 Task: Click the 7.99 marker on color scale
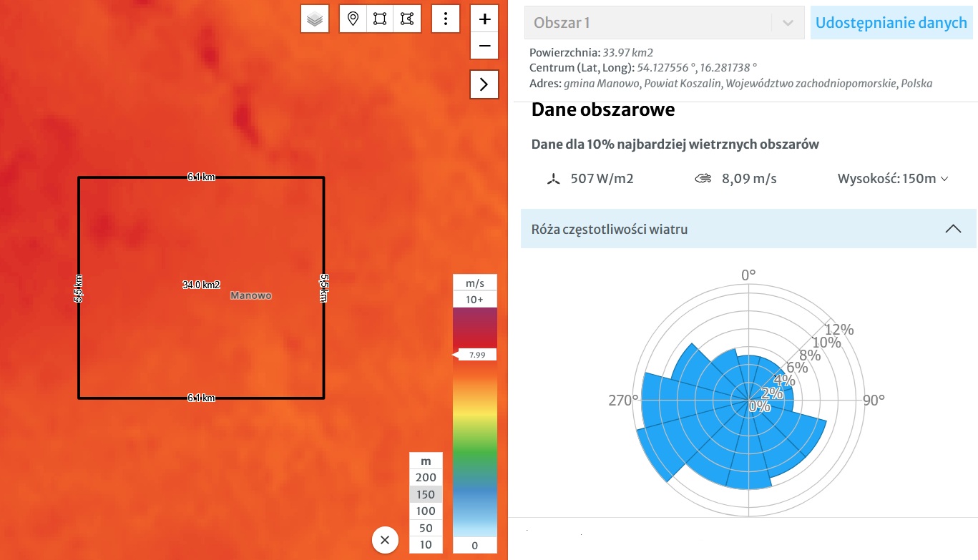coord(475,355)
